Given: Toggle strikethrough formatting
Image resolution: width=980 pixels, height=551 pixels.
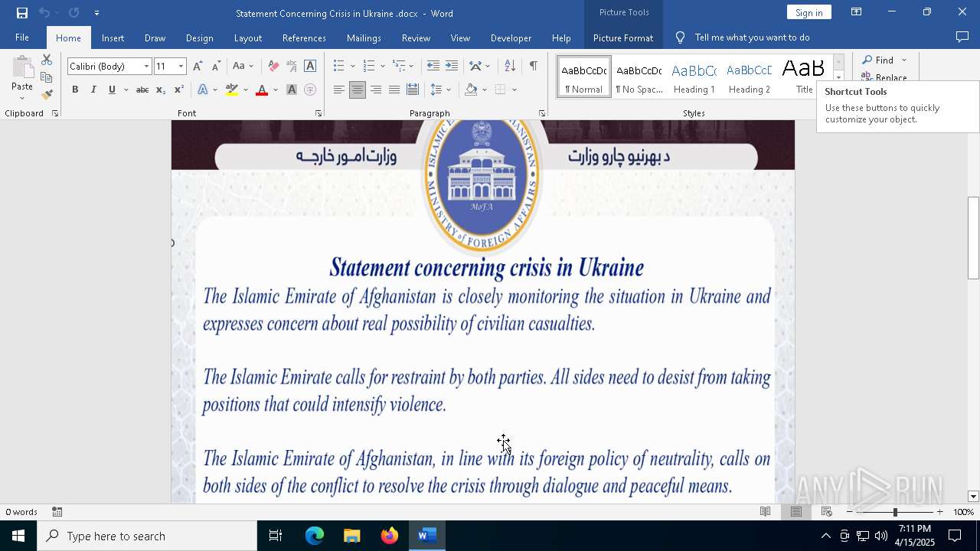Looking at the screenshot, I should click(x=142, y=90).
